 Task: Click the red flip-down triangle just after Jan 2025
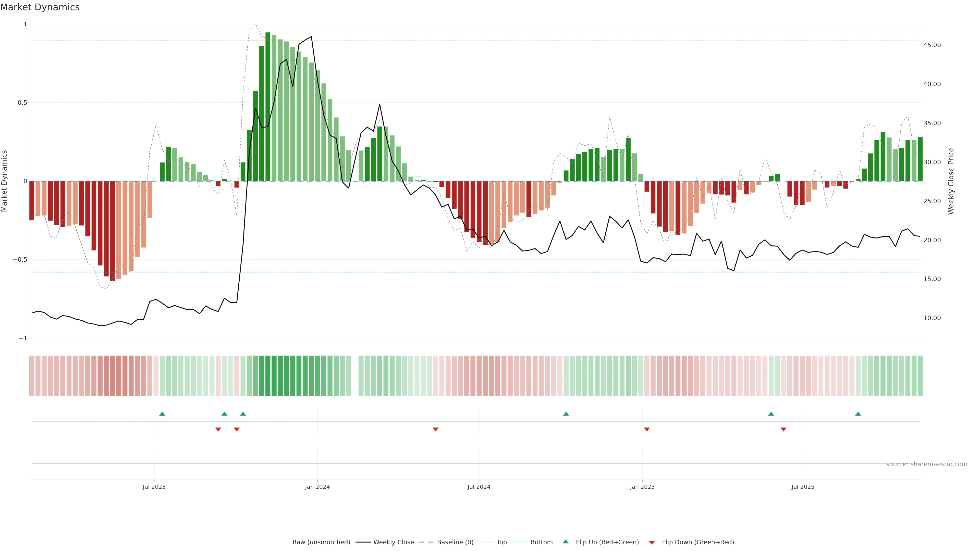coord(647,429)
